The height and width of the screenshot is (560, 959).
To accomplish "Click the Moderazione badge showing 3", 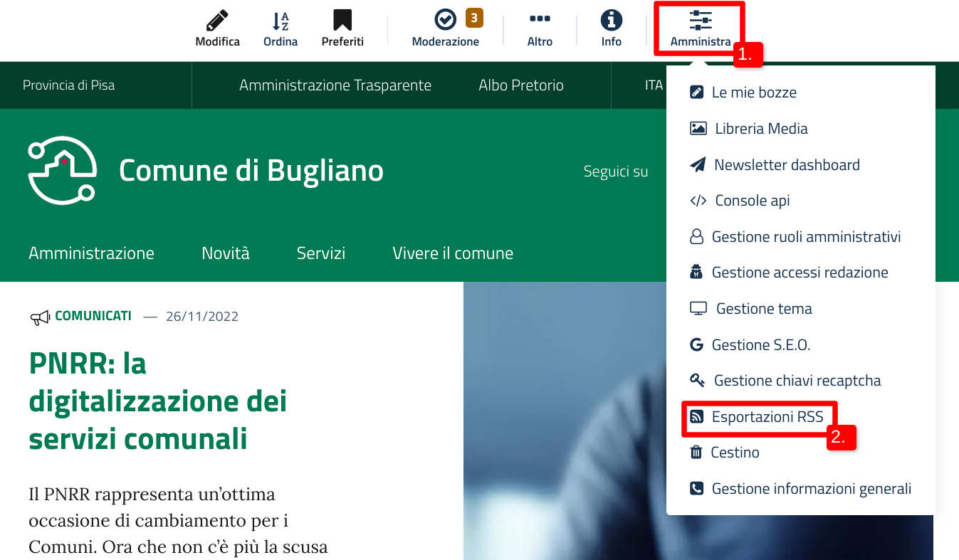I will 474,17.
